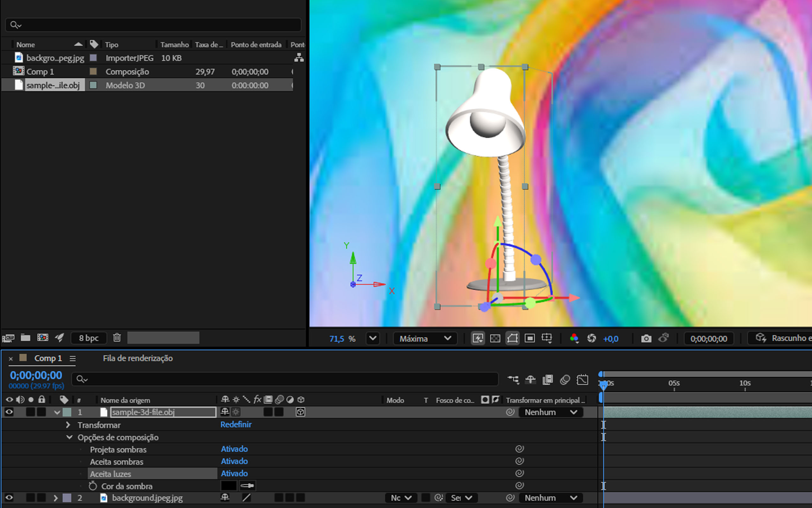
Task: Click the snapshot camera icon
Action: pos(646,339)
